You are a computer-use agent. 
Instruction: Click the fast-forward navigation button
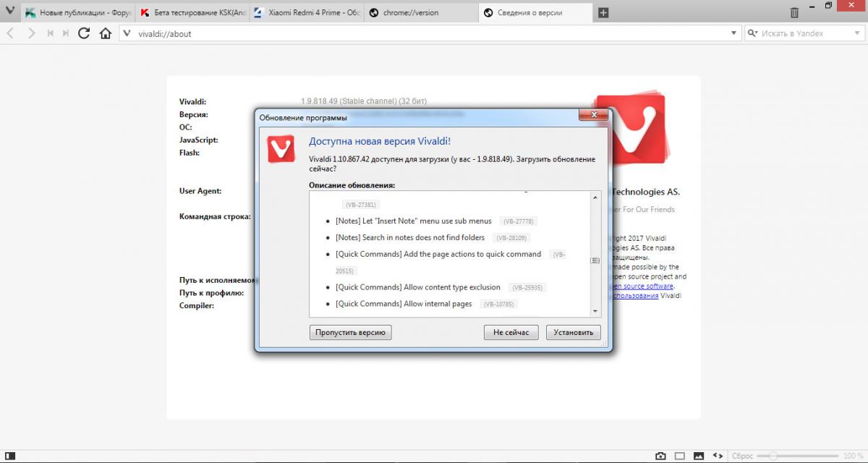coord(66,33)
